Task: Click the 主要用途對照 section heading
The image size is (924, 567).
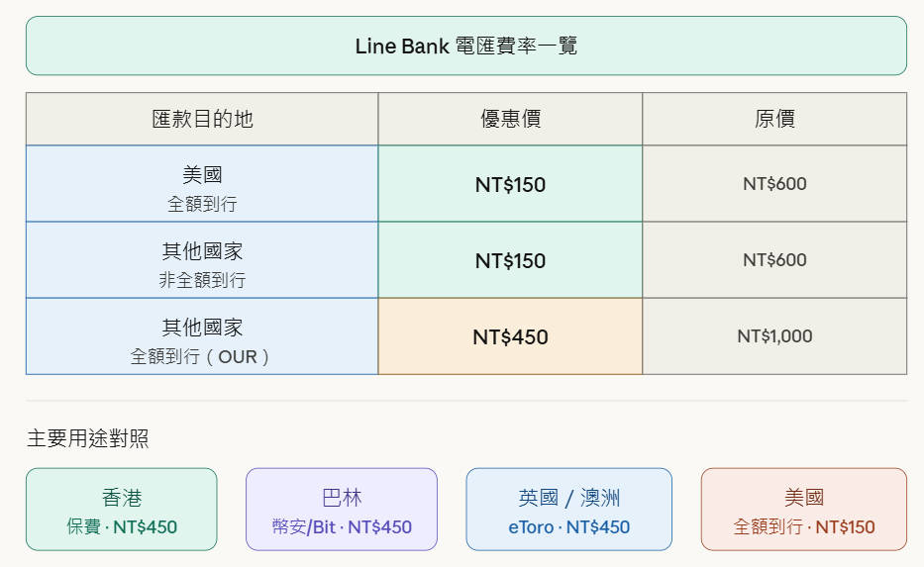Action: [x=88, y=438]
